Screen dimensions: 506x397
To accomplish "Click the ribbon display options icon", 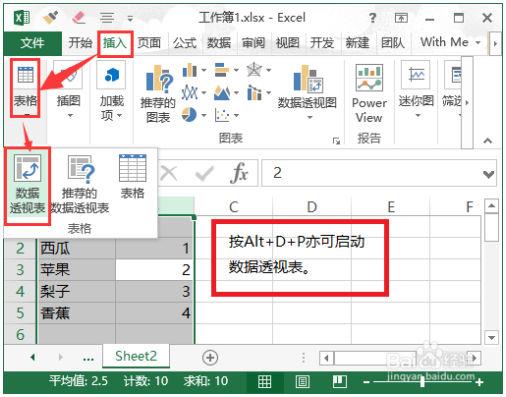I will pyautogui.click(x=401, y=18).
